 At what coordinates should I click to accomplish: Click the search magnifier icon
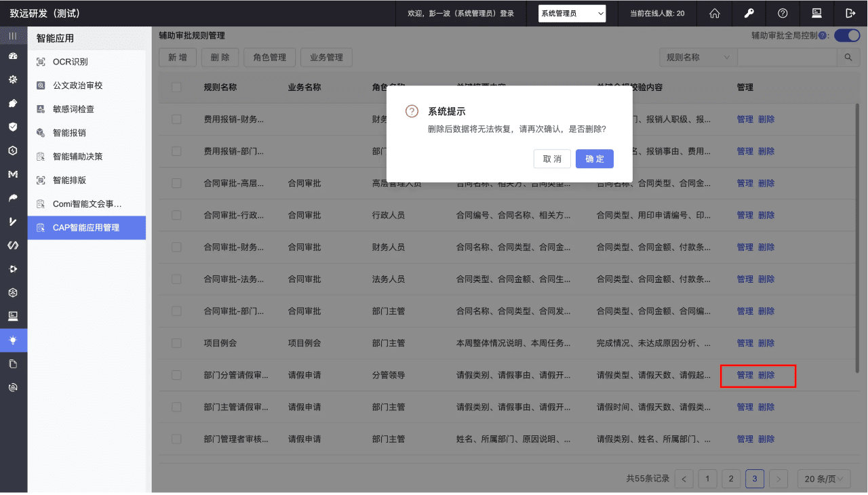coord(848,58)
